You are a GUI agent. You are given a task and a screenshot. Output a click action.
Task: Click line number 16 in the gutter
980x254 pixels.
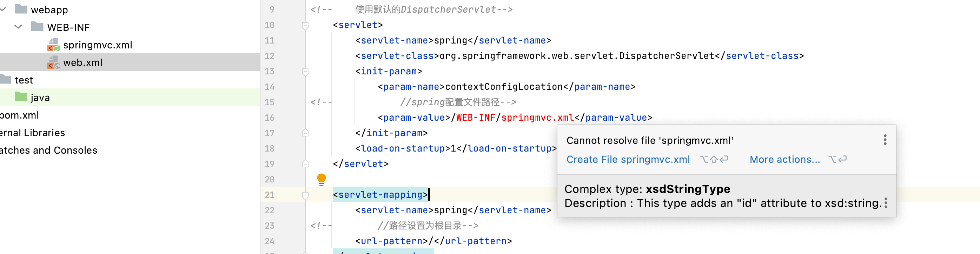[x=269, y=118]
